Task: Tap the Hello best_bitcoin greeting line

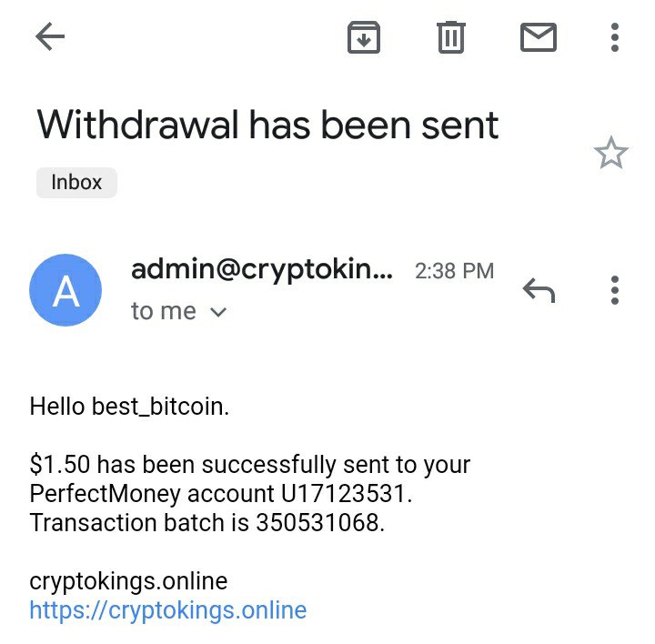Action: pyautogui.click(x=129, y=407)
